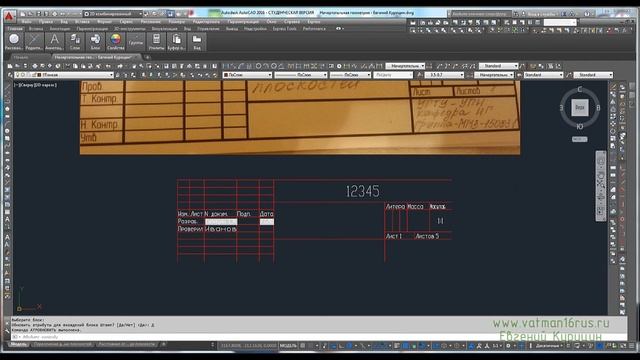The image size is (640, 360).
Task: Open the Layer Properties Manager icon
Action: [10, 75]
